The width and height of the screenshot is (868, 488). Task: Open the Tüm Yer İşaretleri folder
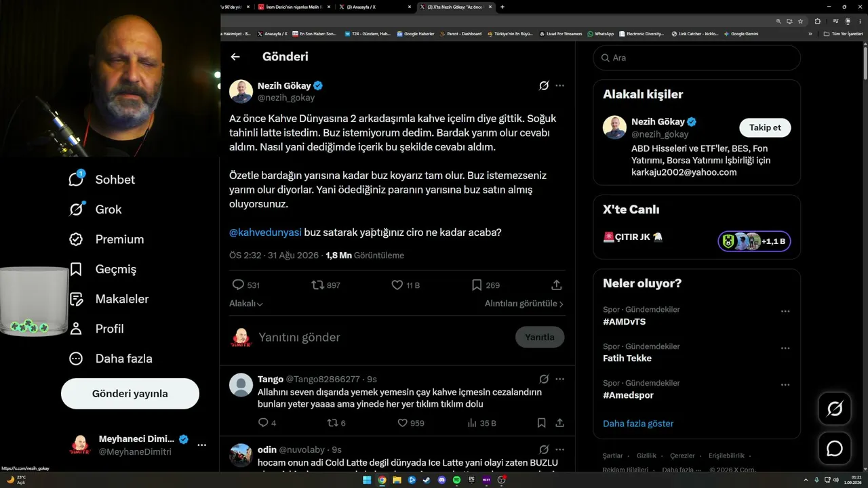click(x=844, y=33)
